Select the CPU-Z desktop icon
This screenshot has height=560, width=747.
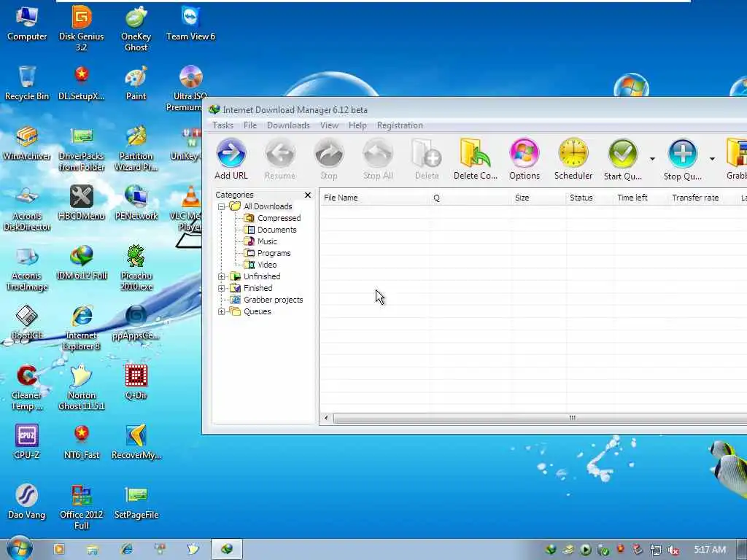point(27,442)
